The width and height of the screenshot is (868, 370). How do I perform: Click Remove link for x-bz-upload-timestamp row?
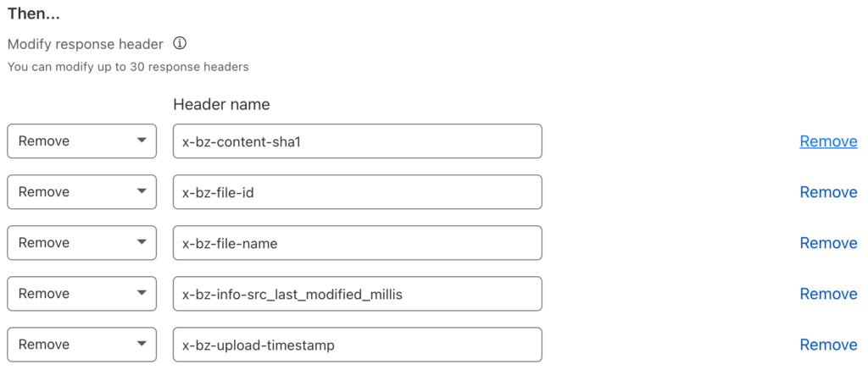pos(828,345)
